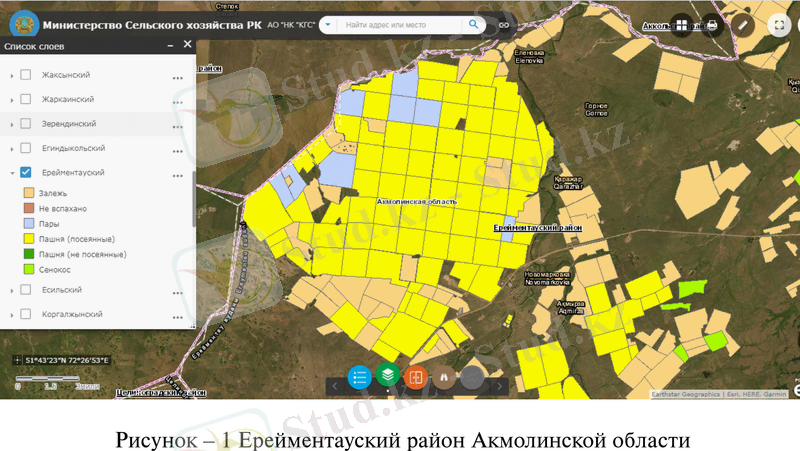Screen dimensions: 800x451
Task: Open the gray widget in bottom bar
Action: pos(472,378)
